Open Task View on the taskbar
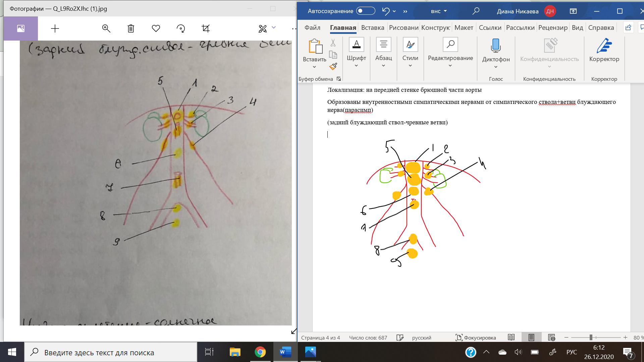The height and width of the screenshot is (362, 644). pyautogui.click(x=209, y=352)
